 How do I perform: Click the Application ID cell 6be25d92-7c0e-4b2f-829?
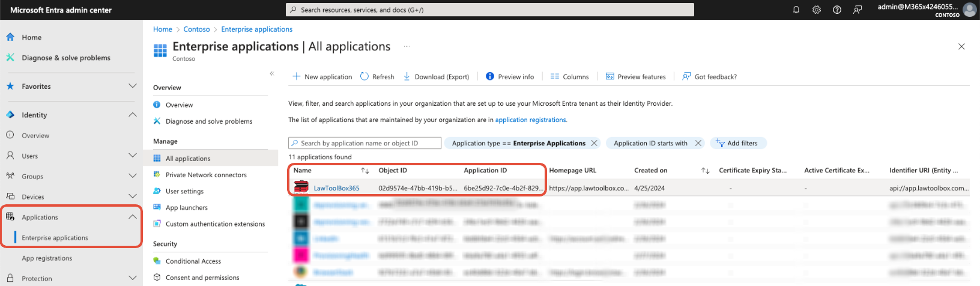503,188
